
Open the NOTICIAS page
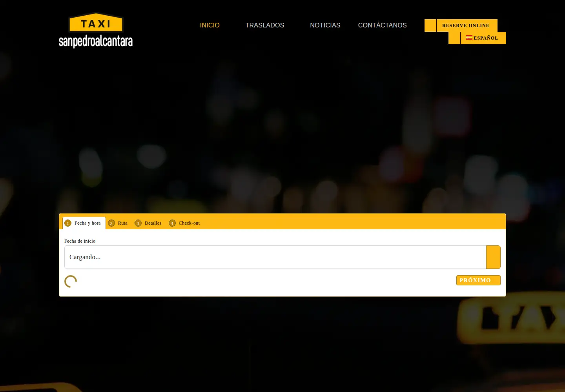pos(325,25)
